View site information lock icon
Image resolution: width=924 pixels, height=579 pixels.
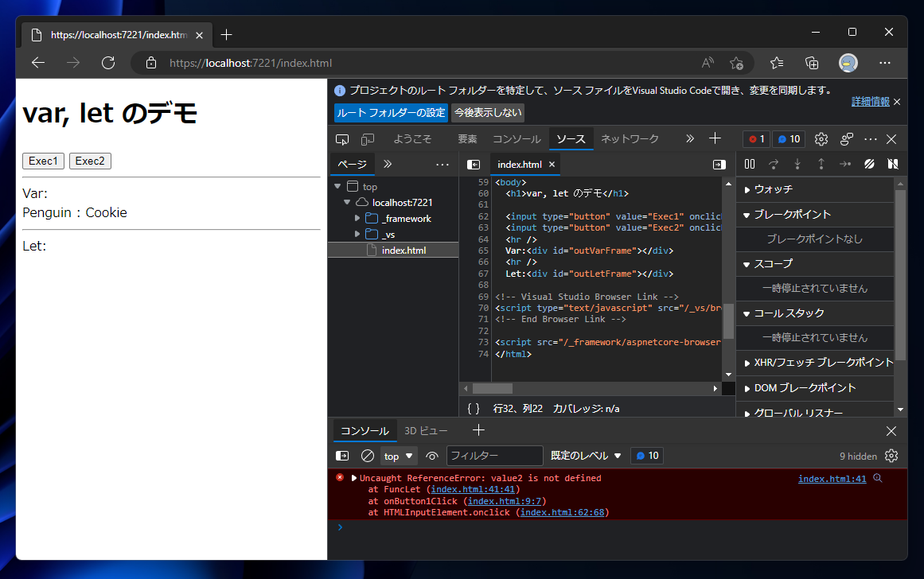151,63
